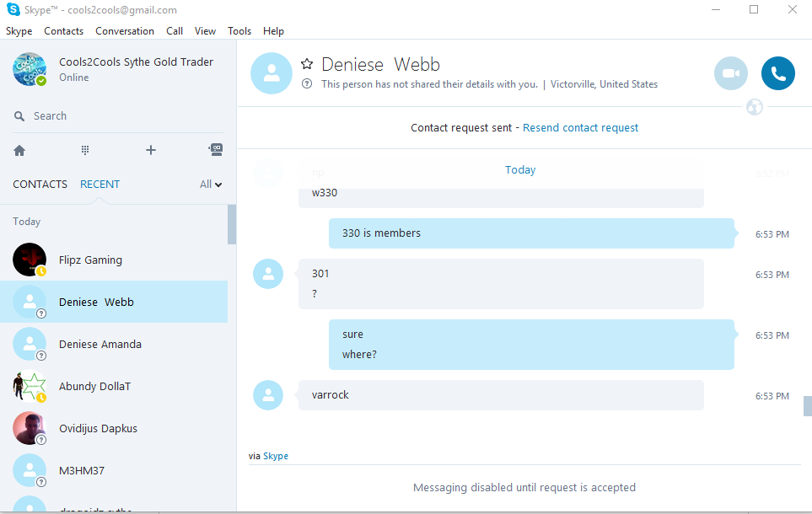The width and height of the screenshot is (812, 514).
Task: Click the Cools2Cools profile picture
Action: coord(30,69)
